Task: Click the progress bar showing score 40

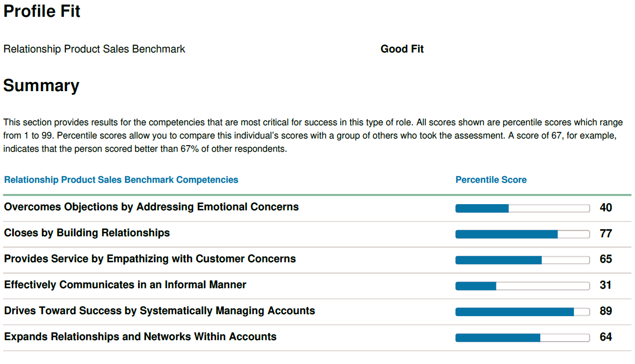Action: coord(522,208)
